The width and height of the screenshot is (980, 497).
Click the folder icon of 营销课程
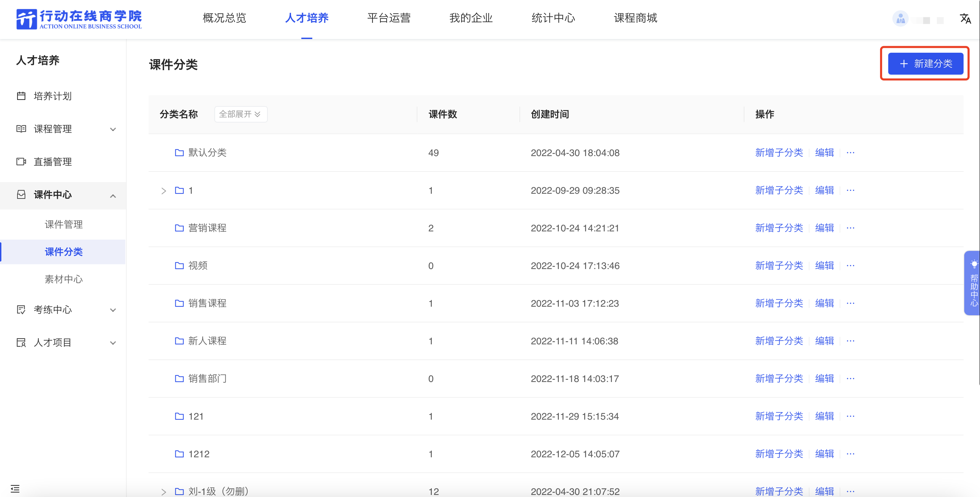tap(179, 228)
